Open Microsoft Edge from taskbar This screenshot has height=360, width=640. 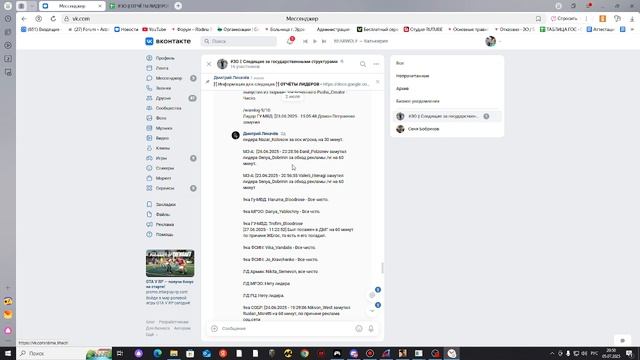tap(158, 353)
